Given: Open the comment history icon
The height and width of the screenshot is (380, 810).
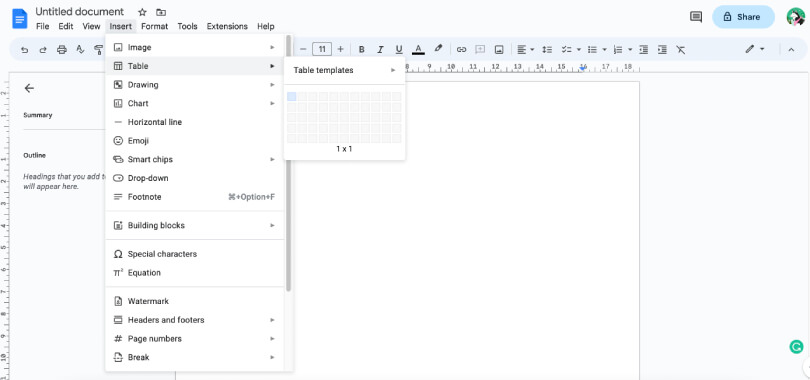Looking at the screenshot, I should pos(696,17).
